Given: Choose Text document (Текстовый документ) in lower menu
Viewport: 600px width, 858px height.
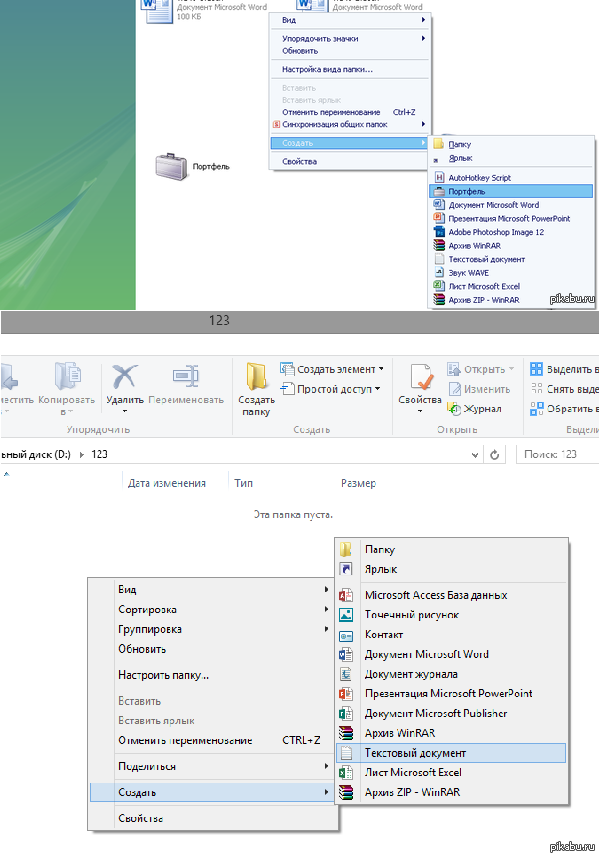Looking at the screenshot, I should coord(415,752).
